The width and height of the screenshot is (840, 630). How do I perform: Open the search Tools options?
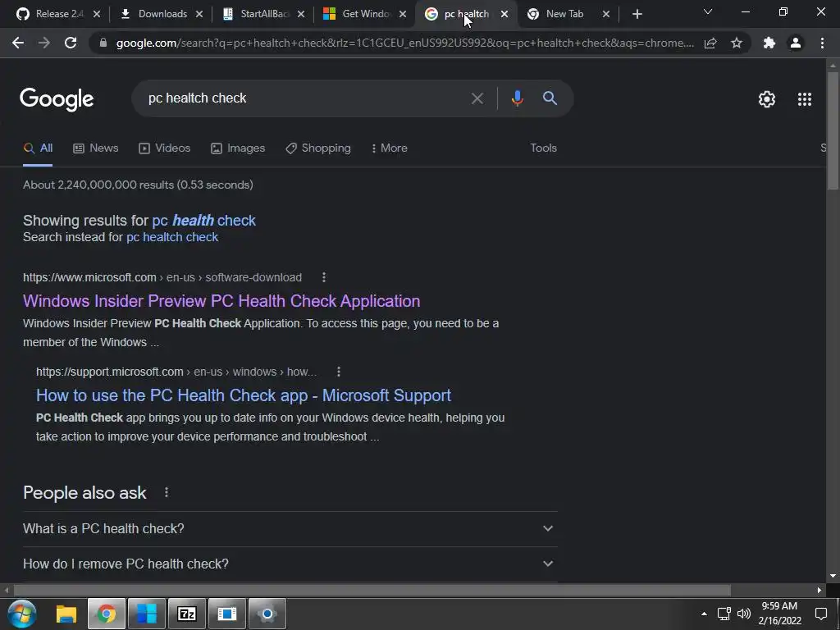pos(543,148)
